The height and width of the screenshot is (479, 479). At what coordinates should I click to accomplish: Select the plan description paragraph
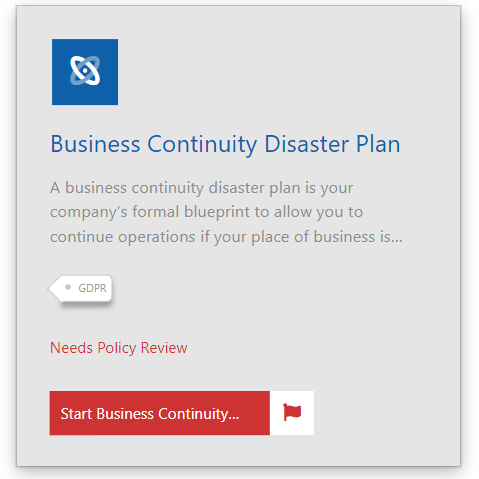point(226,212)
